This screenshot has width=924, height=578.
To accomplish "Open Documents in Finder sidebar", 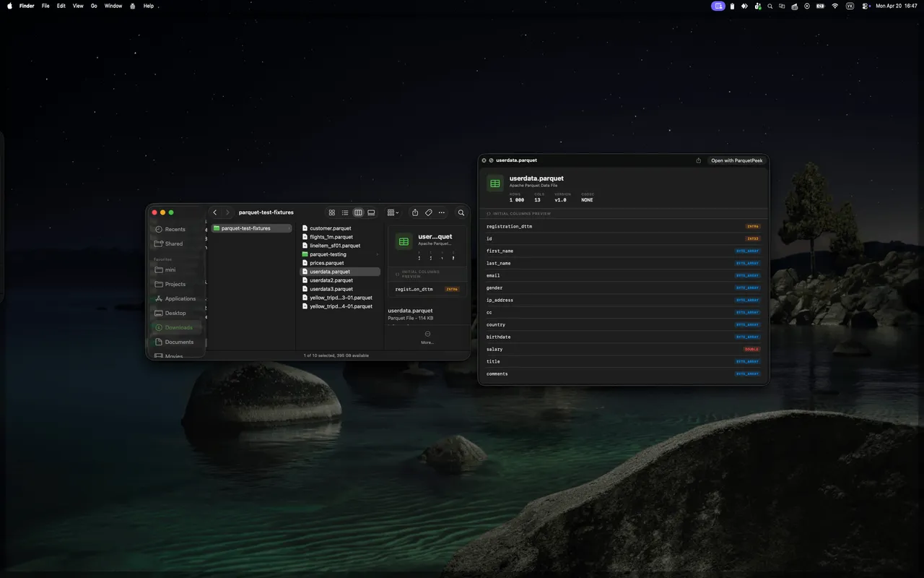I will point(179,342).
